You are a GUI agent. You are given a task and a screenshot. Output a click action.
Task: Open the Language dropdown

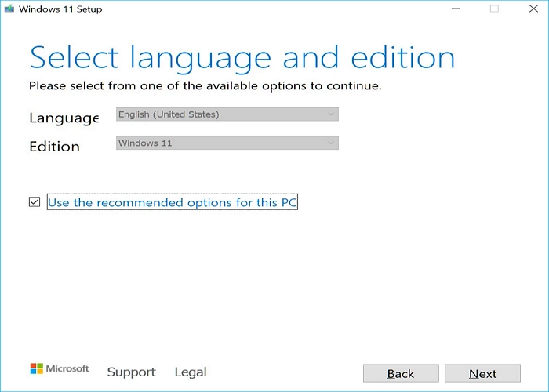click(227, 114)
